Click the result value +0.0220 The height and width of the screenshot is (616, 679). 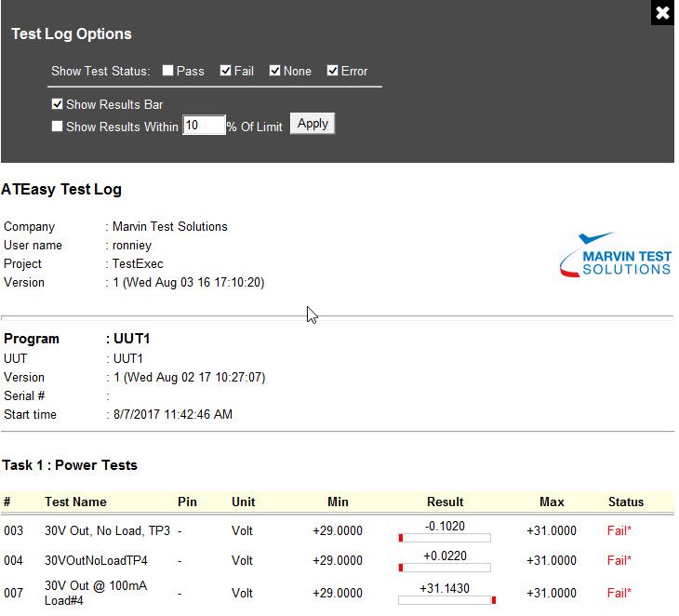(445, 556)
